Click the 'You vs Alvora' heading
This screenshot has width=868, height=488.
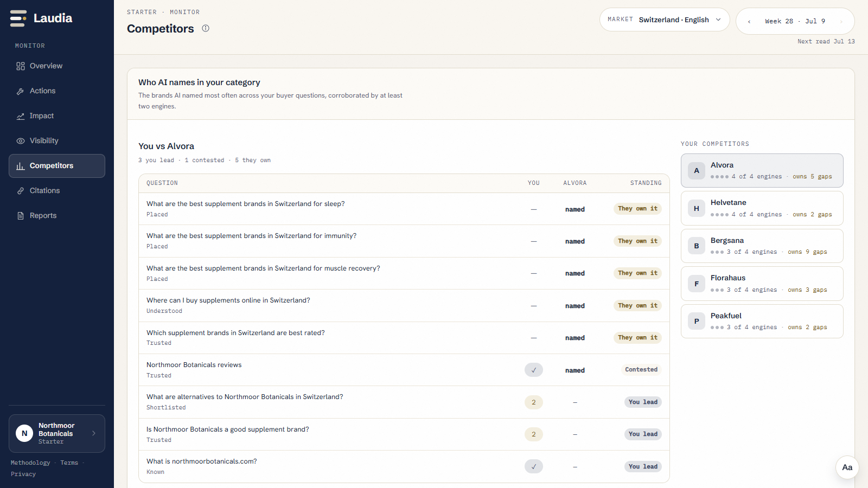(166, 146)
